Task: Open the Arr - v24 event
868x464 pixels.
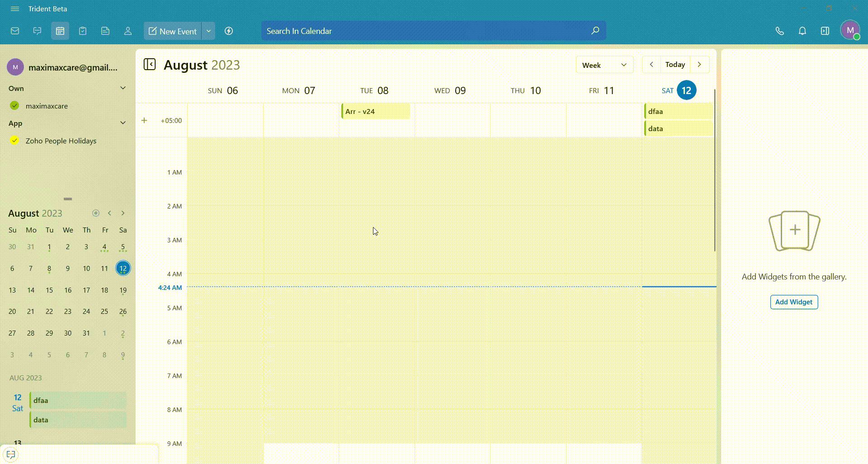Action: 375,111
